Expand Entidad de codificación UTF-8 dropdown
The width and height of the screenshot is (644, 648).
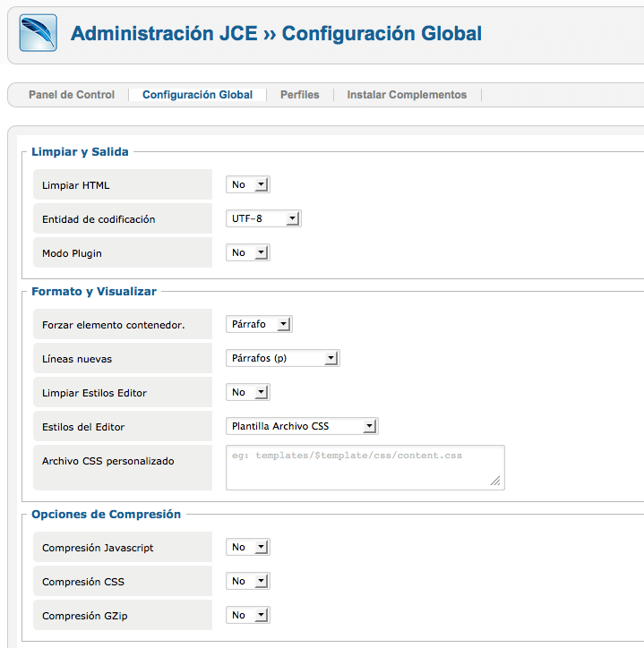[263, 218]
